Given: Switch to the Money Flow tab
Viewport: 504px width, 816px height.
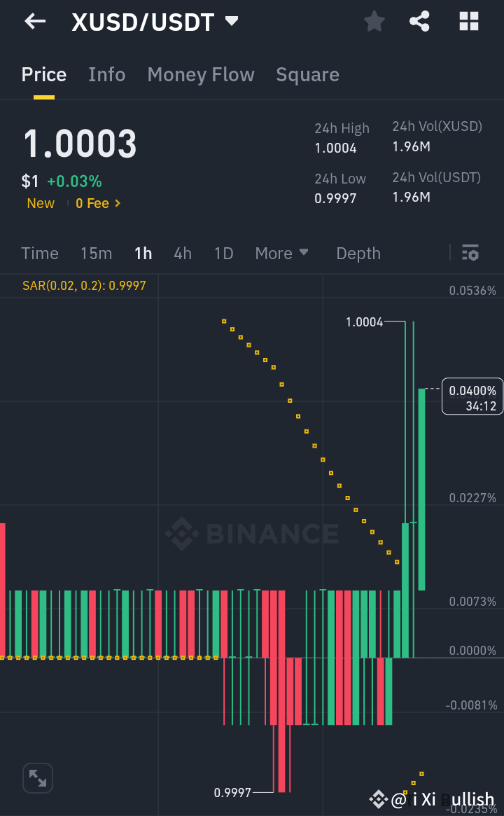Looking at the screenshot, I should (x=201, y=74).
